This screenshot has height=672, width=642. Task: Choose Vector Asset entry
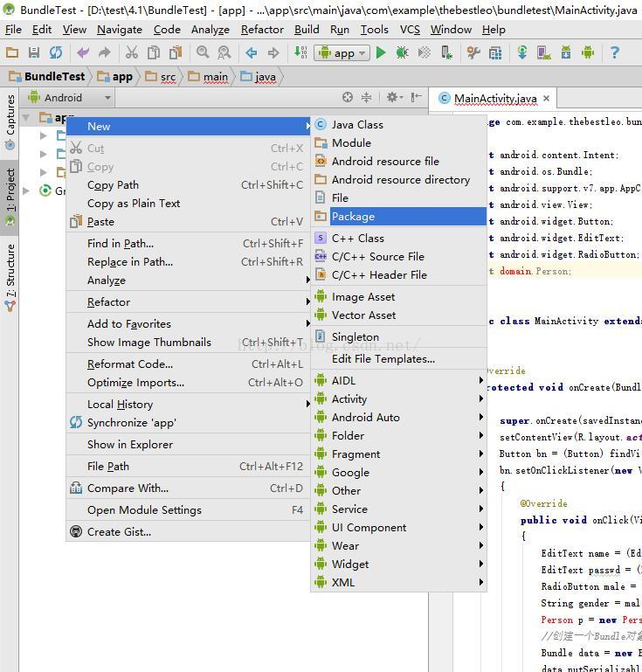pos(399,315)
